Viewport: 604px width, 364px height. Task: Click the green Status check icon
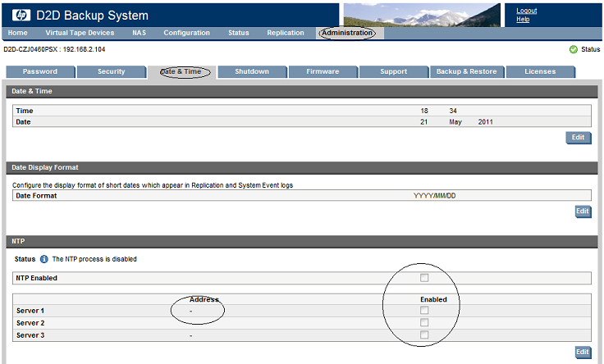point(573,49)
